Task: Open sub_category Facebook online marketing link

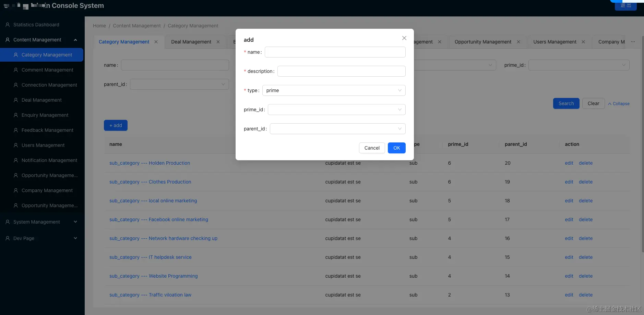Action: coord(159,219)
